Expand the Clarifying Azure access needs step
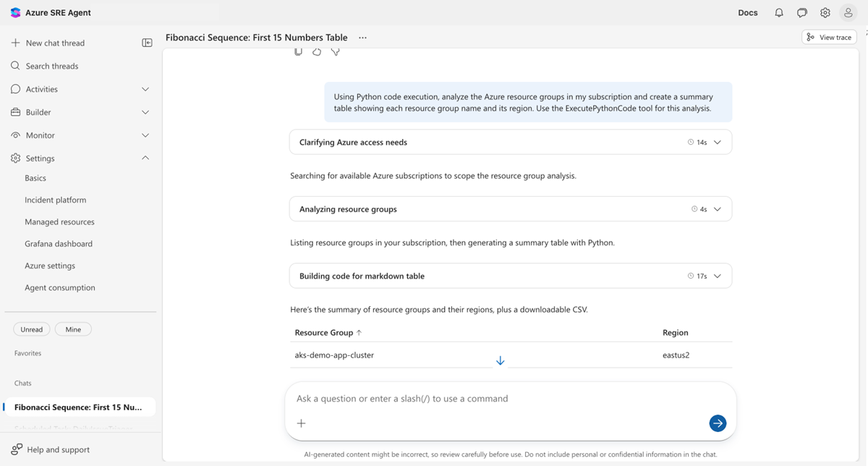The image size is (868, 466). (717, 142)
